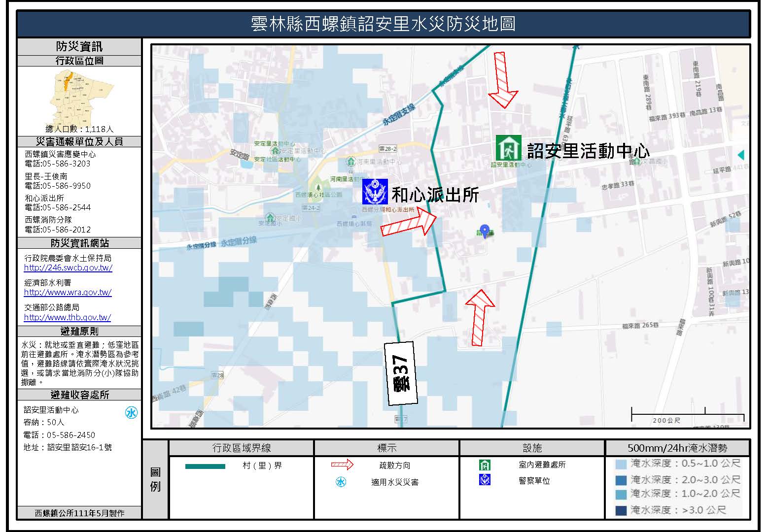This screenshot has height=532, width=769.
Task: Click the blue police emblem beside 和心派出所
Action: tap(375, 192)
